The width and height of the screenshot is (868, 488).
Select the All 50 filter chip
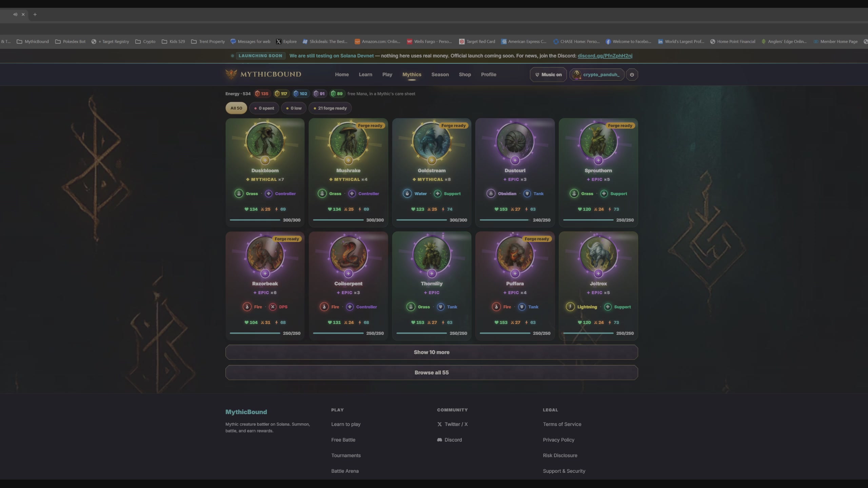236,108
